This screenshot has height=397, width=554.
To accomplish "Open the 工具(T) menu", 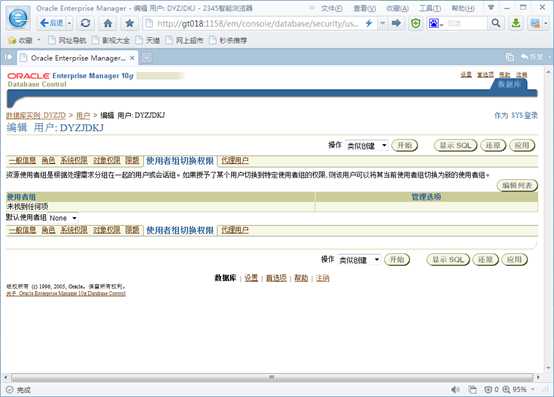I will click(430, 8).
